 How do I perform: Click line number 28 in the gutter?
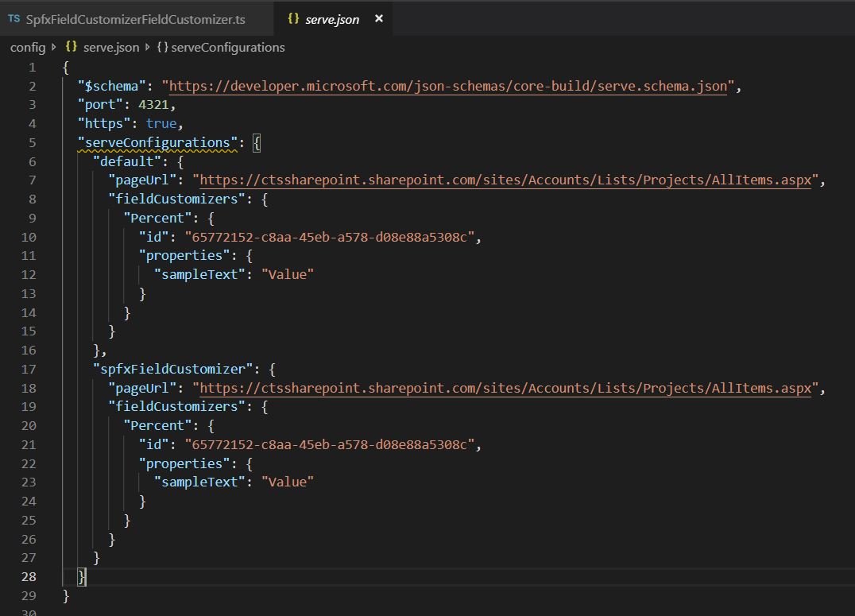coord(29,577)
